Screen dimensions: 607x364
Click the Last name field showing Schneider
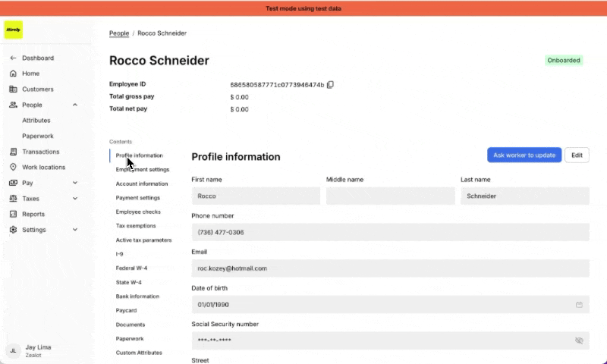pyautogui.click(x=525, y=196)
